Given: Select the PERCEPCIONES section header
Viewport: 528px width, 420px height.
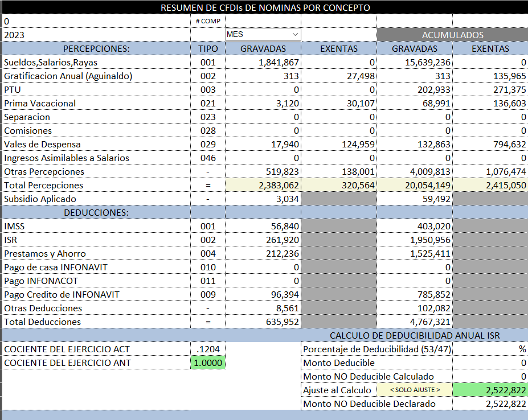Looking at the screenshot, I should pyautogui.click(x=96, y=48).
